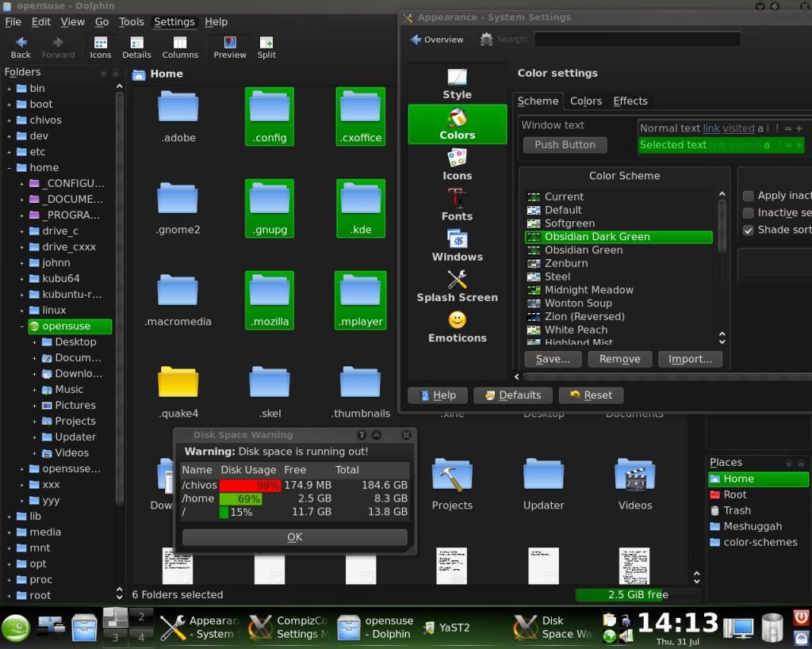Open the Go menu in Dolphin

tap(102, 21)
